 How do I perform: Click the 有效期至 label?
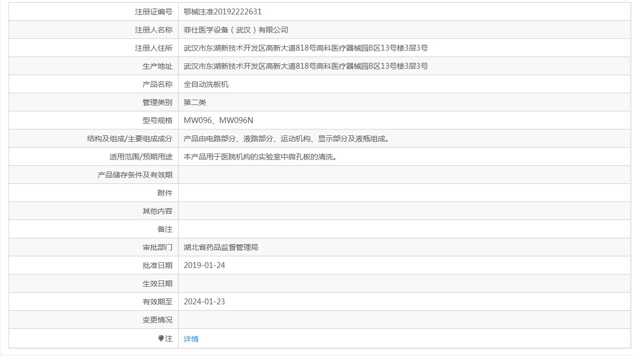157,302
